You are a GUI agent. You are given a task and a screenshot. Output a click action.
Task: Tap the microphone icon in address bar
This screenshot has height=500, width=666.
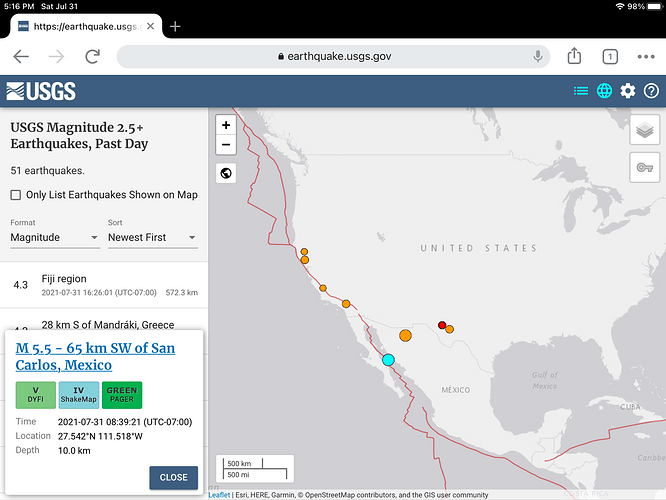click(538, 56)
